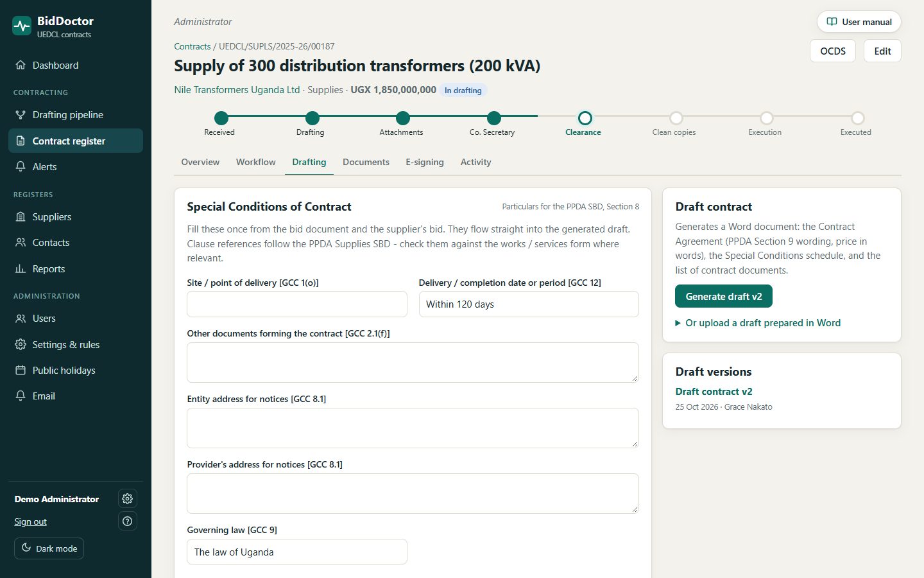Click the OCDS button
This screenshot has width=924, height=578.
pos(833,51)
